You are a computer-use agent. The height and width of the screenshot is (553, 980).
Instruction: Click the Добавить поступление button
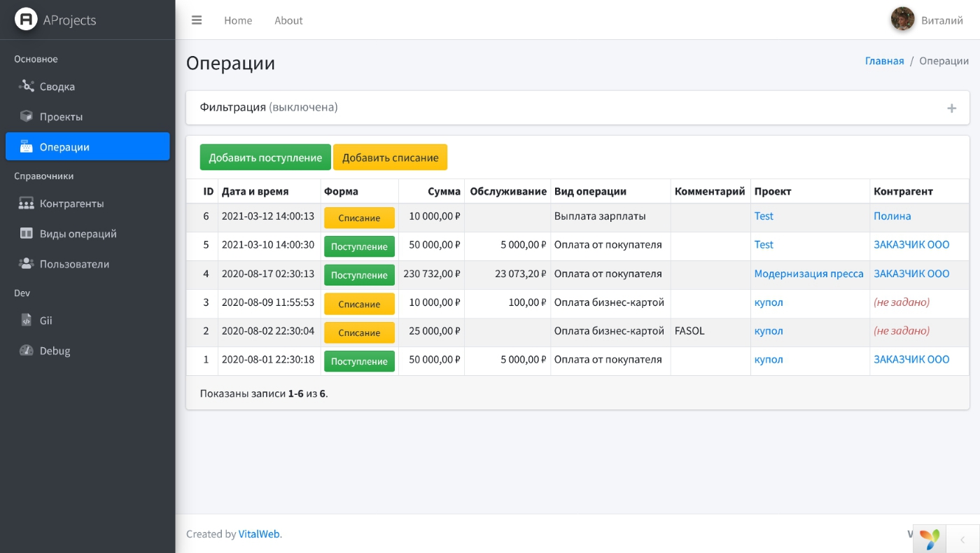265,157
